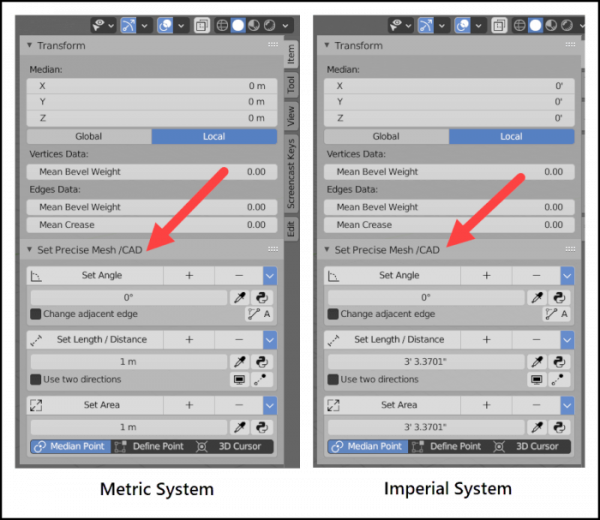Click the two-point distance icon in imperial panel
The width and height of the screenshot is (600, 520).
coord(559,379)
